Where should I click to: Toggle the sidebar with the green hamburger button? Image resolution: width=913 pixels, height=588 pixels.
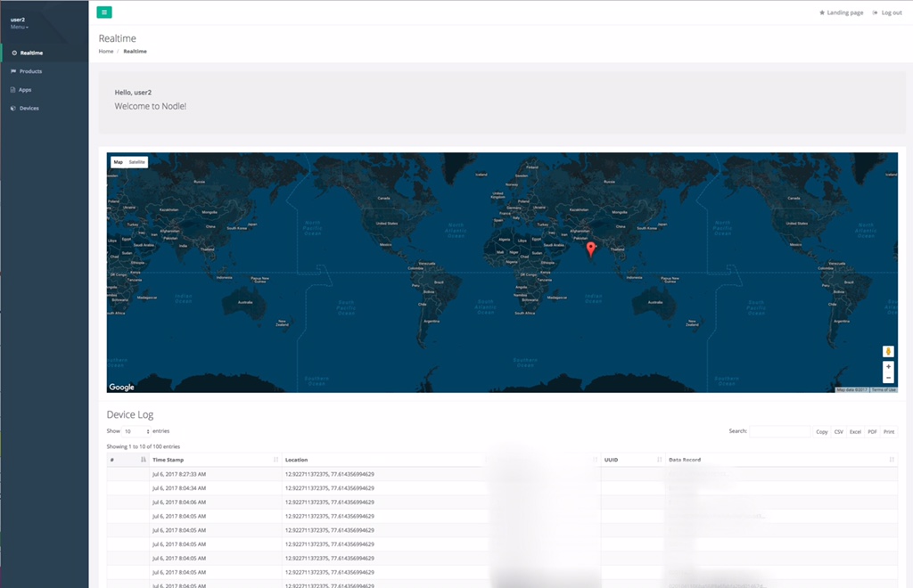[x=104, y=12]
